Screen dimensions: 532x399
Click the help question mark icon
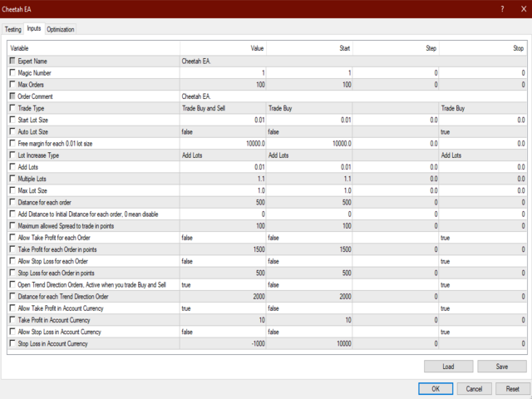click(502, 9)
